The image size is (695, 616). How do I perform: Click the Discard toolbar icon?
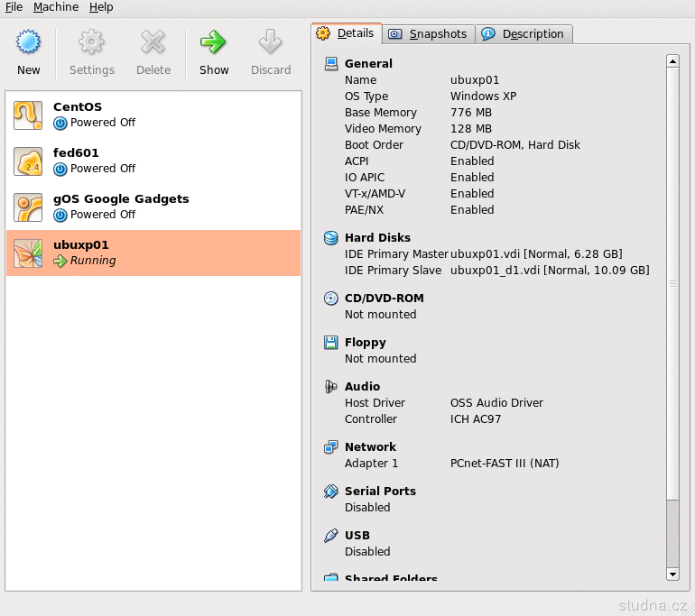271,42
